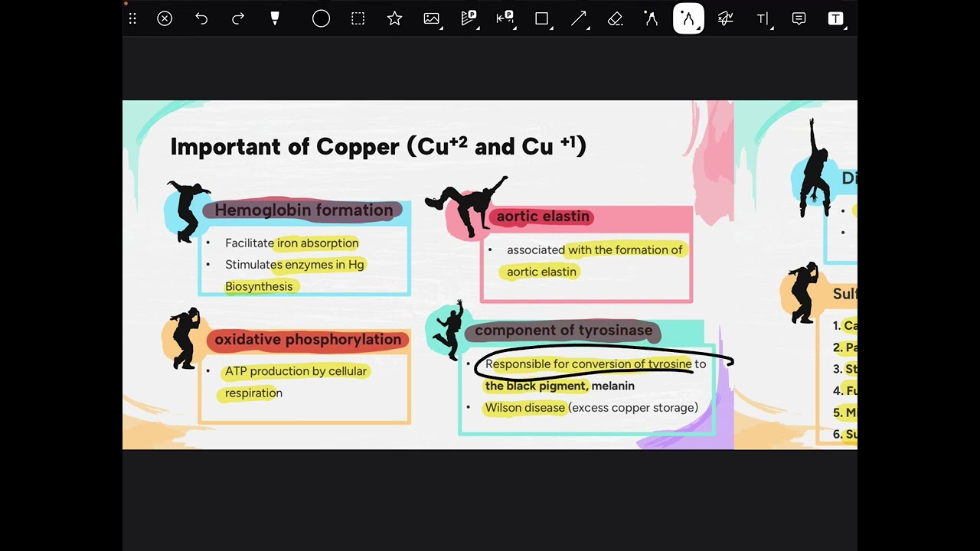Select the compass tool with dot
Screen dimensions: 980x551
tap(652, 18)
